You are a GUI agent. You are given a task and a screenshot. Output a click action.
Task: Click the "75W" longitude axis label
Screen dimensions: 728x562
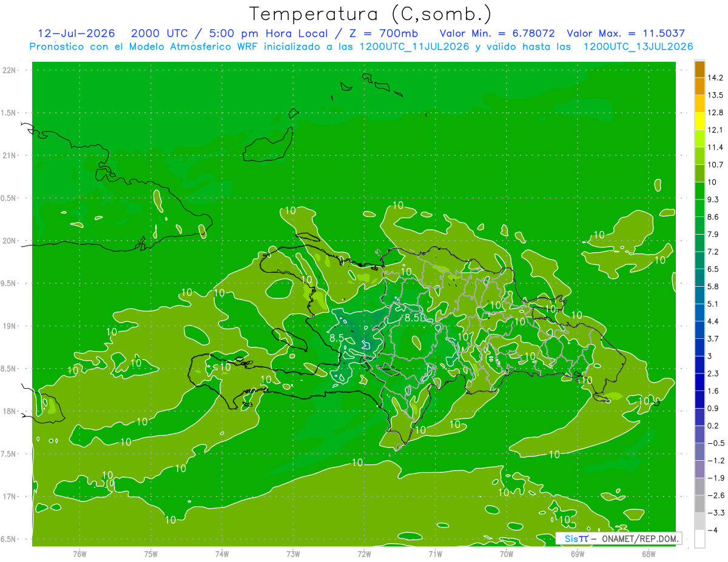[x=151, y=554]
